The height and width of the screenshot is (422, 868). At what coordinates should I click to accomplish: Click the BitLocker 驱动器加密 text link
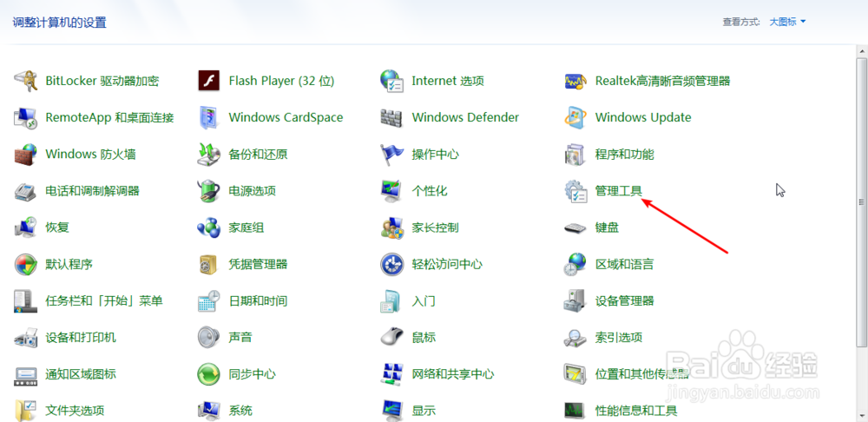[x=102, y=81]
